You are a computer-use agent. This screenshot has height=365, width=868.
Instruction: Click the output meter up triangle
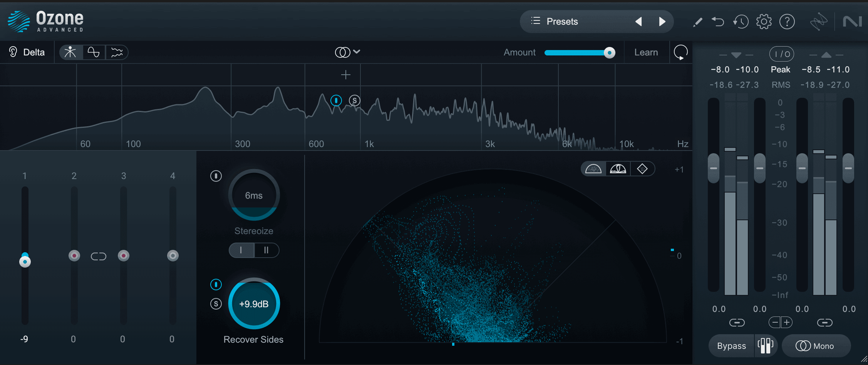(826, 55)
